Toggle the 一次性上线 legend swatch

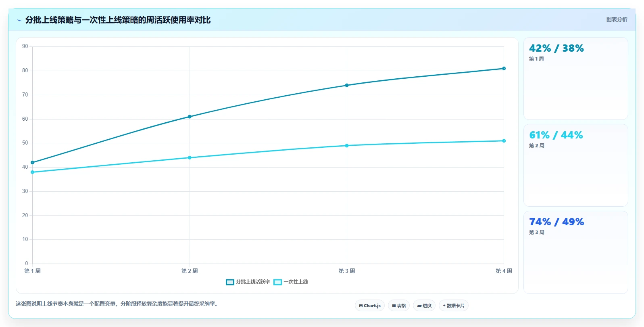point(277,282)
